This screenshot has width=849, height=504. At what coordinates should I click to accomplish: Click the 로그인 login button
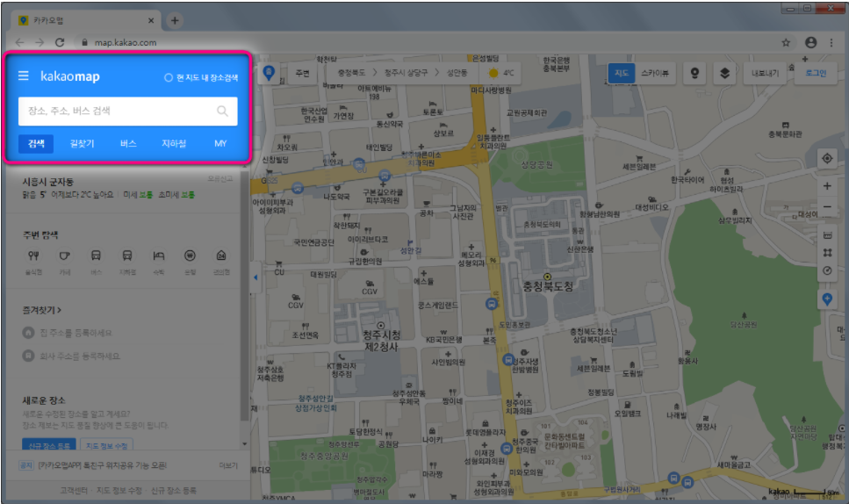click(816, 73)
